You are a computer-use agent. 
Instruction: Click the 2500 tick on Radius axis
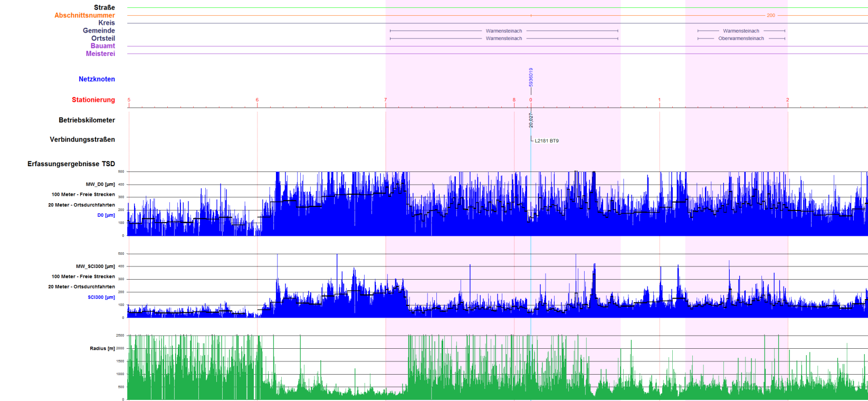coord(120,336)
